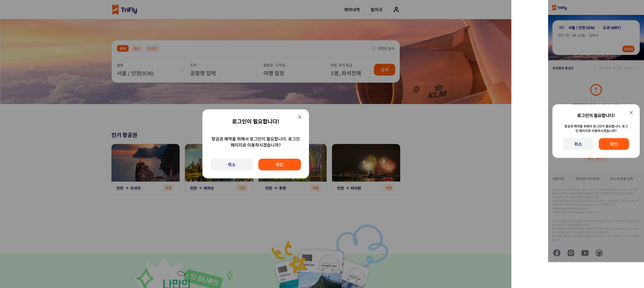This screenshot has height=288, width=644.
Task: Close the mobile login dialog X
Action: (x=631, y=113)
